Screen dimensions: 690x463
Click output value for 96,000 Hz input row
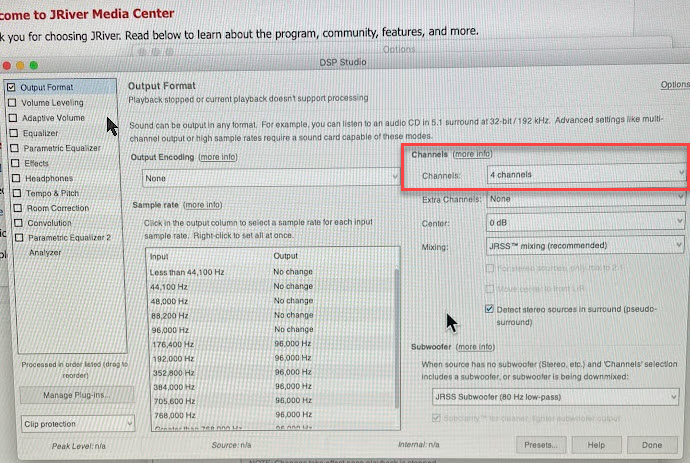294,329
